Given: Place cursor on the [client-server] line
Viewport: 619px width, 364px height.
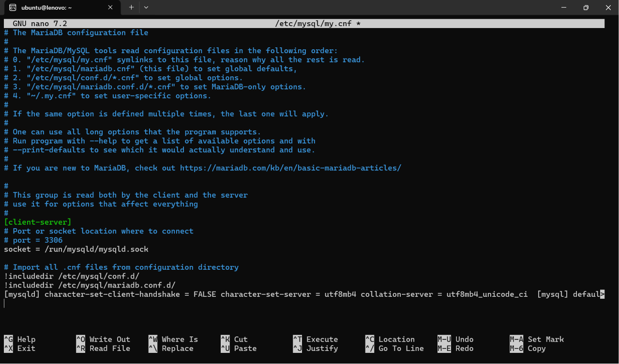Looking at the screenshot, I should pyautogui.click(x=38, y=222).
